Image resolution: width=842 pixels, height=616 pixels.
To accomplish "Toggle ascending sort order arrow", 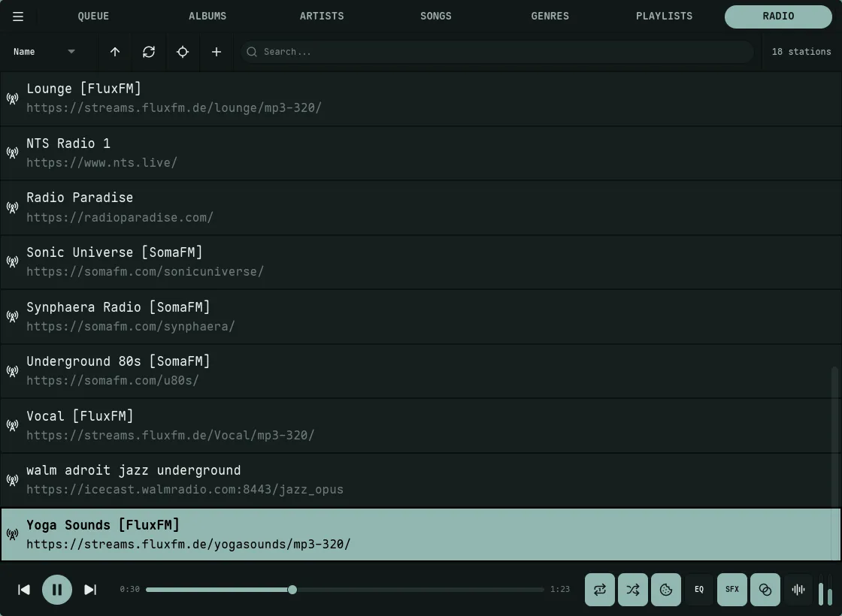I will [115, 52].
